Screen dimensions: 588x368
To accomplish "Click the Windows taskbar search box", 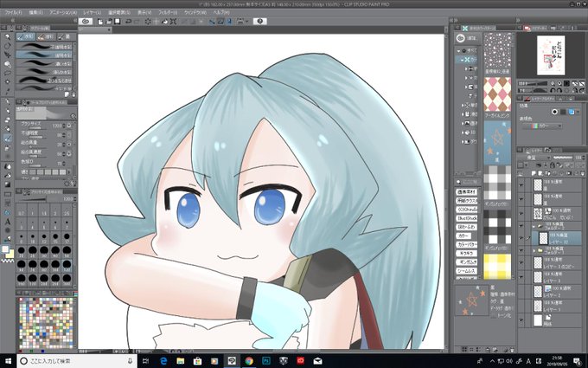I will coord(77,361).
